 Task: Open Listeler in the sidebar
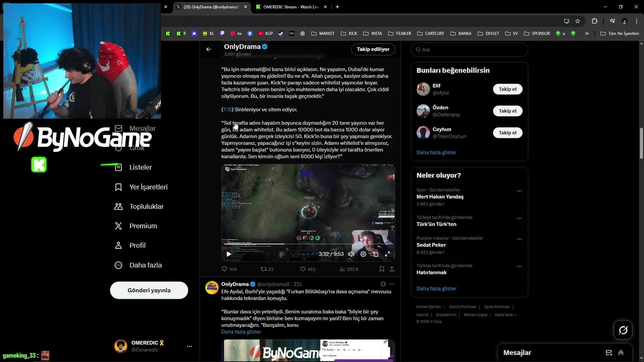[x=134, y=167]
